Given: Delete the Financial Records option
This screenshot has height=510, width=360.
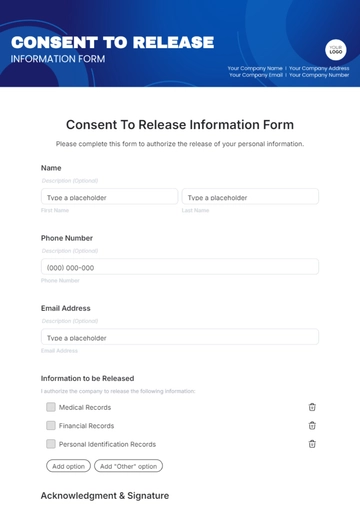Looking at the screenshot, I should coord(312,426).
